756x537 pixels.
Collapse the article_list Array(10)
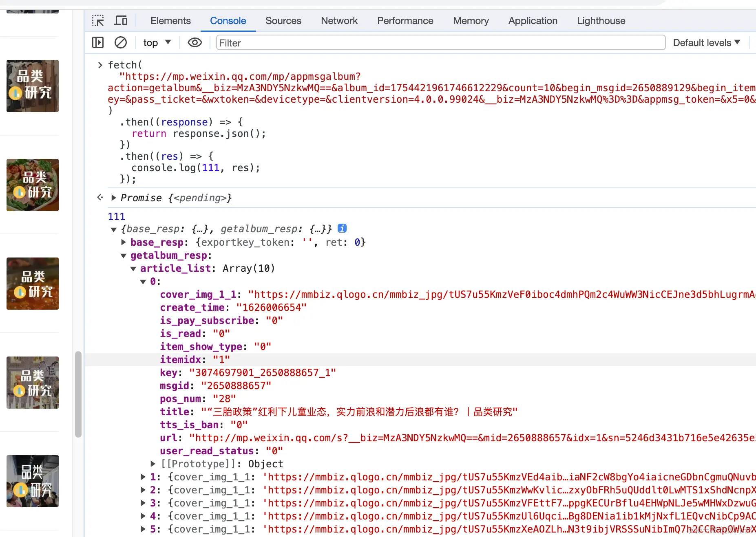[x=133, y=269]
